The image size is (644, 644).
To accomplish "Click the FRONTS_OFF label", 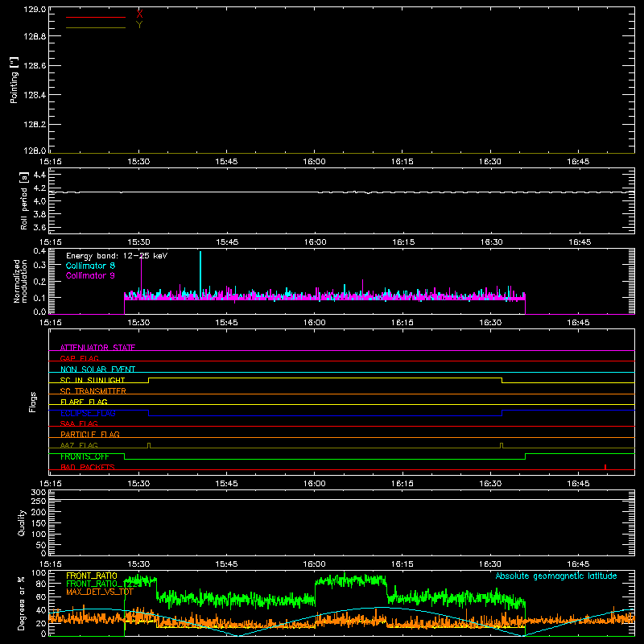I will click(x=85, y=456).
